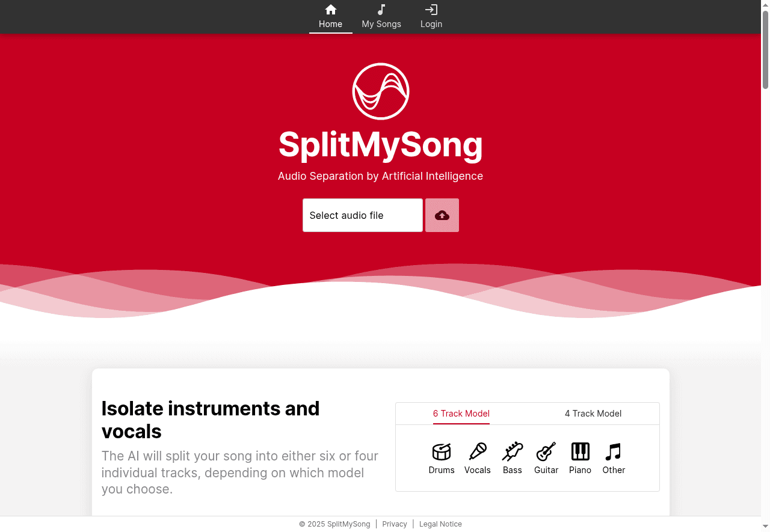Viewport: 770px width, 532px height.
Task: Click the Home icon in the navbar
Action: click(x=330, y=10)
